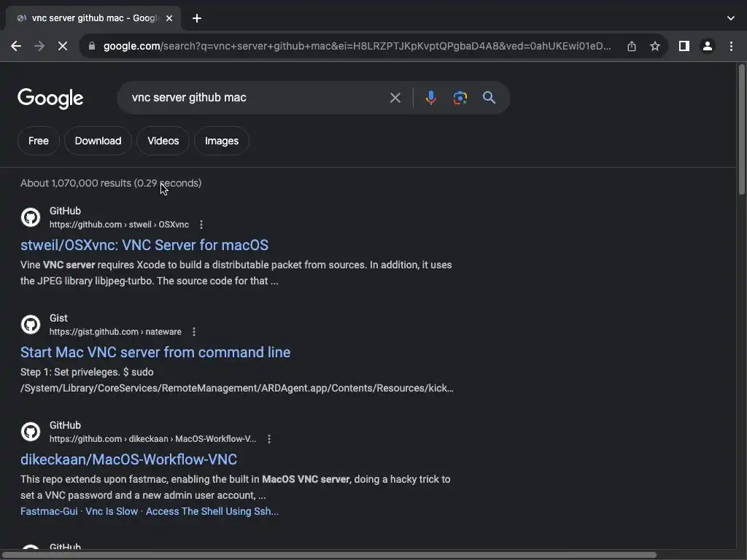Search by image with Google Lens icon
The width and height of the screenshot is (747, 560).
[460, 98]
